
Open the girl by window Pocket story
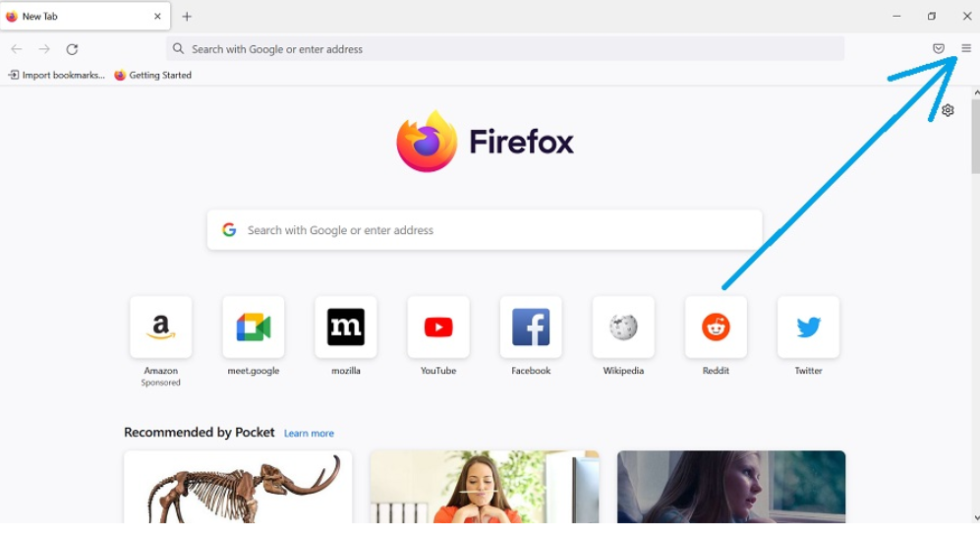coord(731,487)
